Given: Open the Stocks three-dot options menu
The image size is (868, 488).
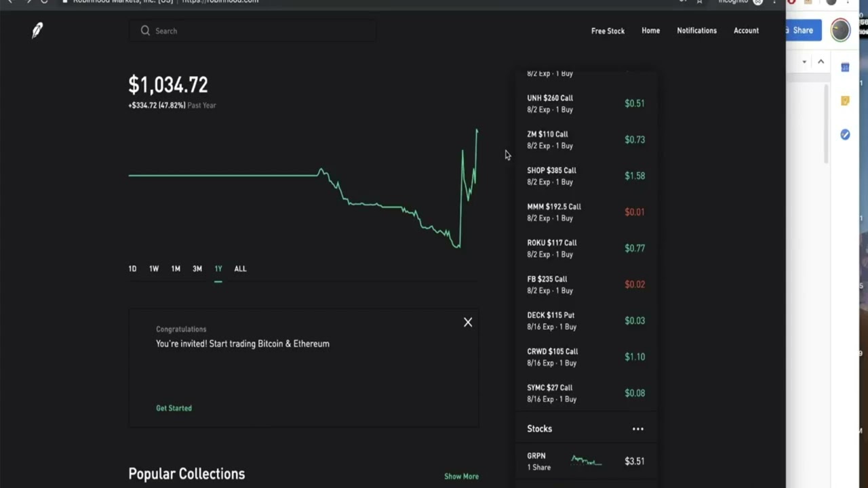Looking at the screenshot, I should coord(637,429).
